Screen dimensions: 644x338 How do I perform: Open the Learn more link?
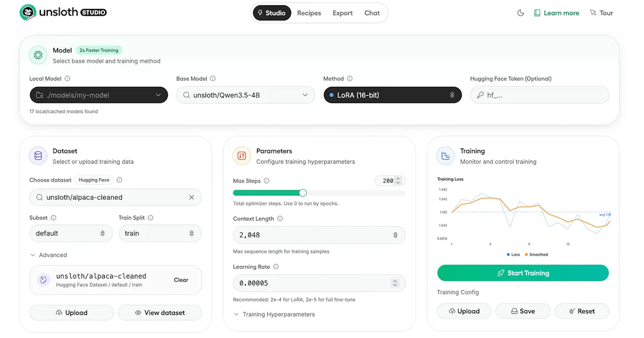tap(557, 13)
